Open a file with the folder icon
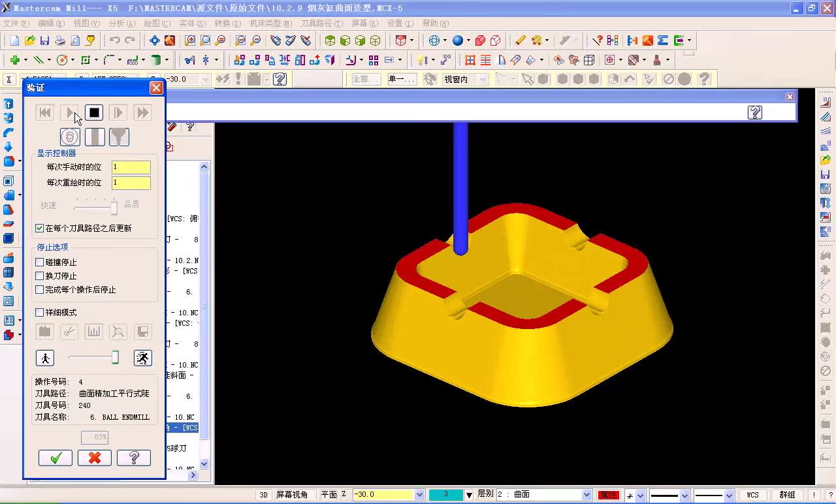This screenshot has width=836, height=504. point(29,40)
